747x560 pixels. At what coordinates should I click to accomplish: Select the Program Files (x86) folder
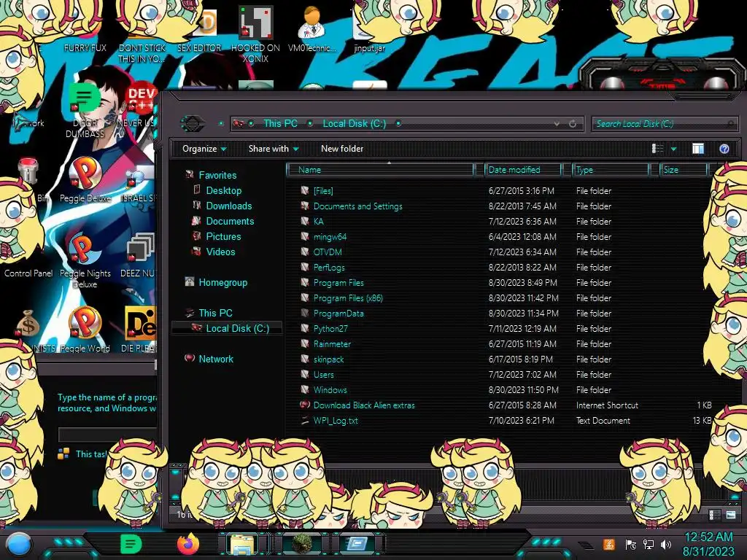coord(348,298)
